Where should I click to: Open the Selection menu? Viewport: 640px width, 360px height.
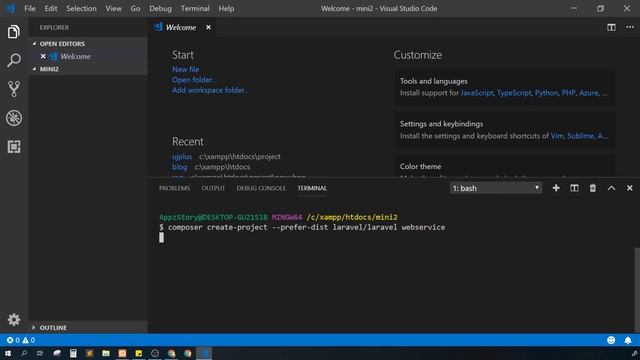tap(81, 8)
